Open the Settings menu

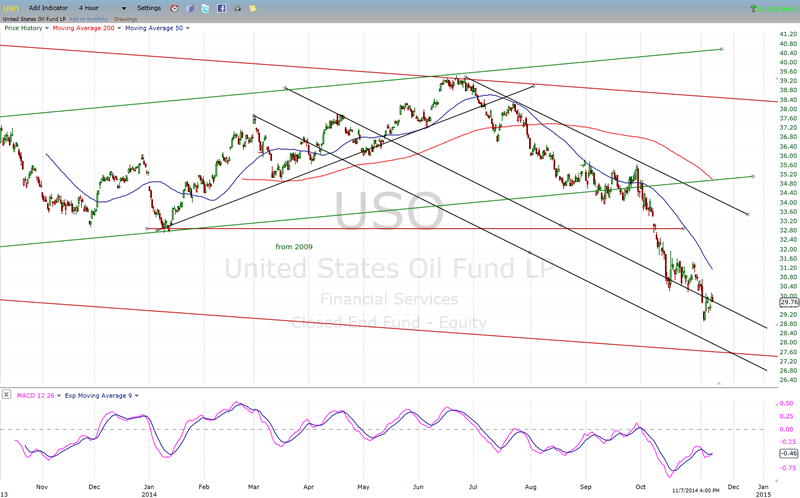click(149, 8)
